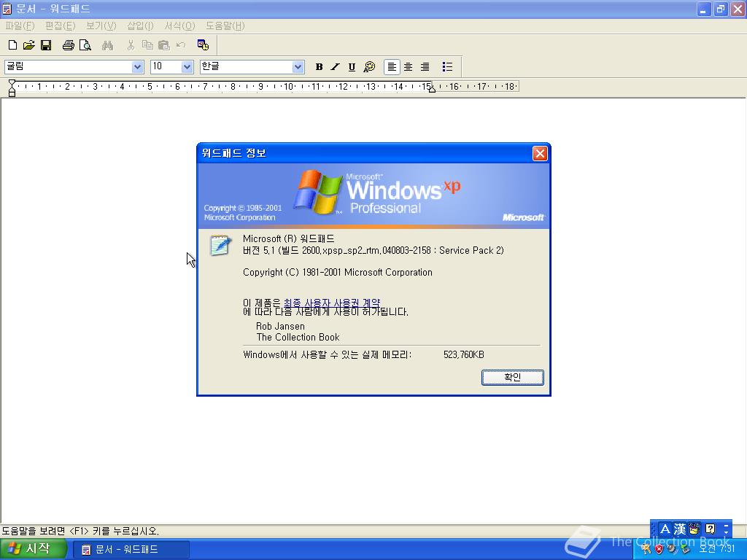
Task: Expand the 한글 script dropdown
Action: point(298,67)
